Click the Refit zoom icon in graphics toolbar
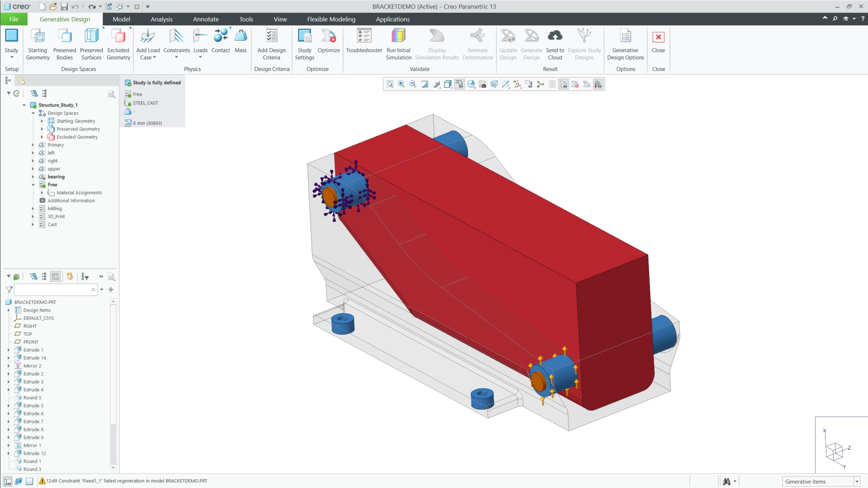This screenshot has width=868, height=488. (x=390, y=84)
